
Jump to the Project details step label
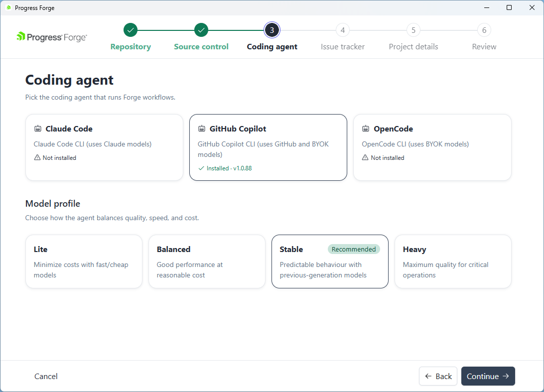point(413,47)
